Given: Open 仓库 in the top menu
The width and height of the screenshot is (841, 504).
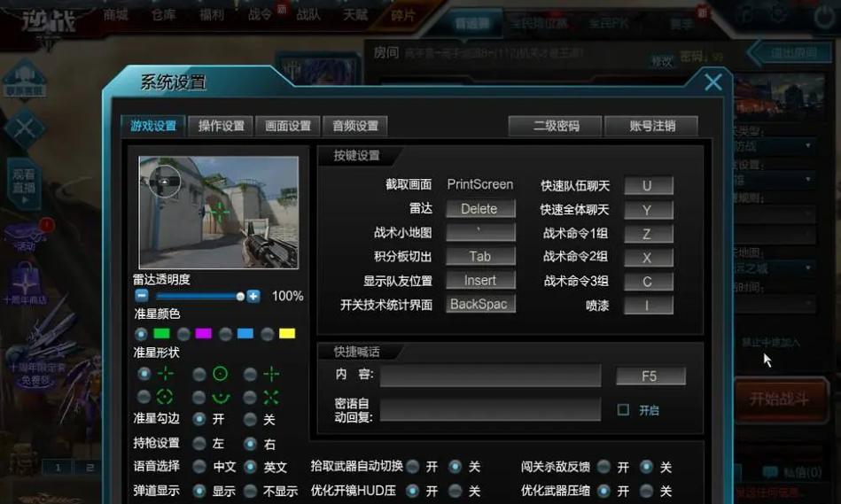Looking at the screenshot, I should [x=164, y=14].
